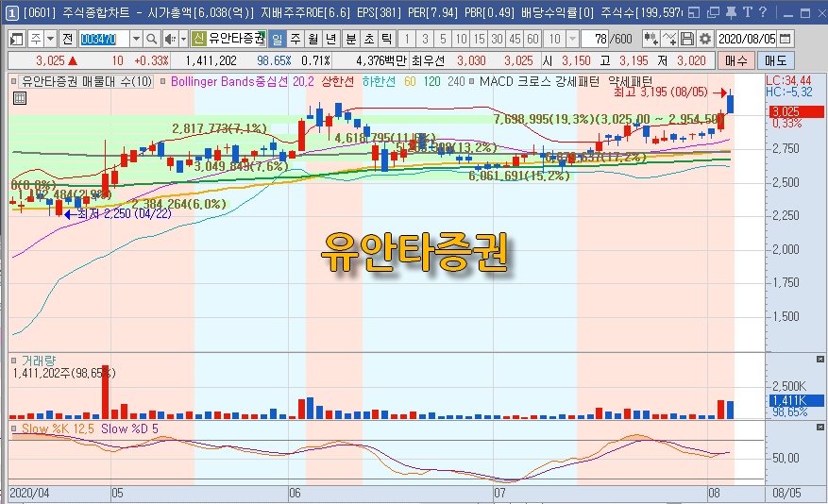Click the 1,411K volume label
The height and width of the screenshot is (504, 828).
[796, 400]
